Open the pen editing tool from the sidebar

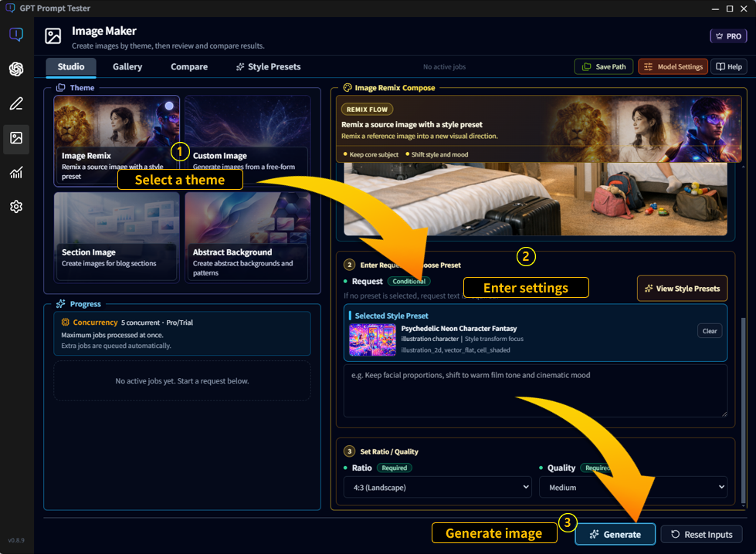[x=17, y=103]
